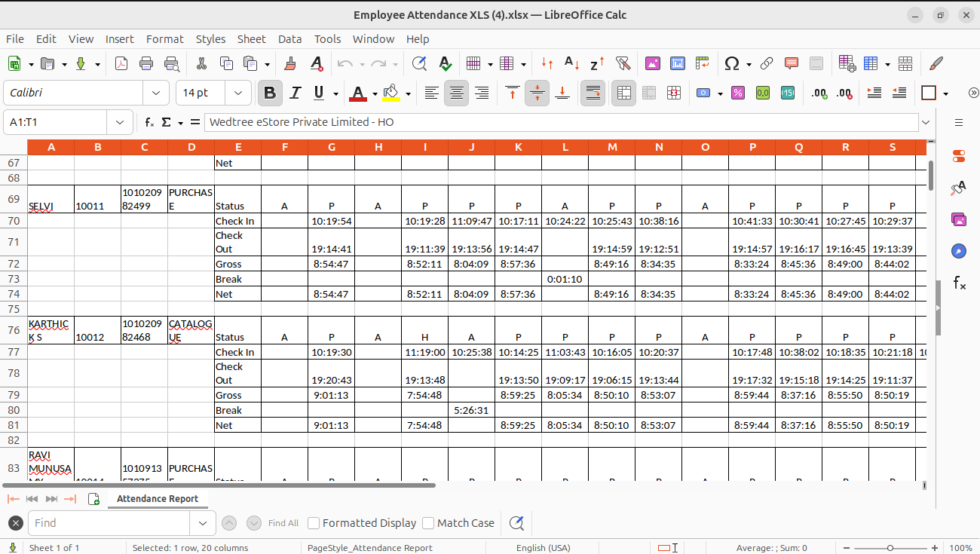Open font size dropdown
This screenshot has height=554, width=980.
(x=238, y=93)
